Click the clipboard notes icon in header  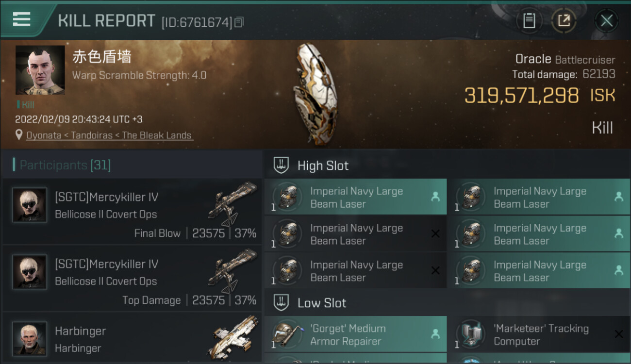coord(529,20)
